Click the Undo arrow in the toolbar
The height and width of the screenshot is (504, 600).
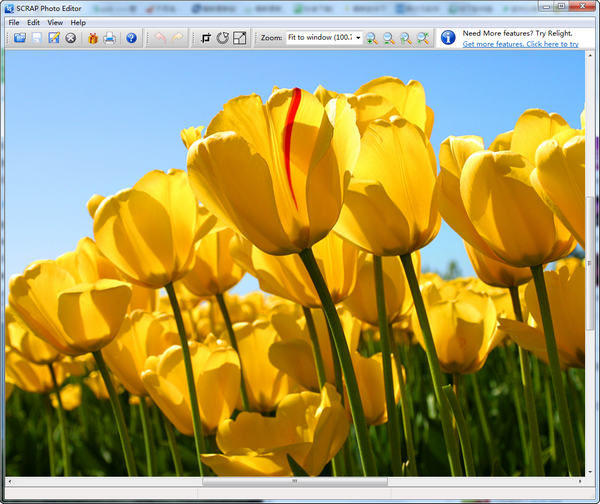160,38
